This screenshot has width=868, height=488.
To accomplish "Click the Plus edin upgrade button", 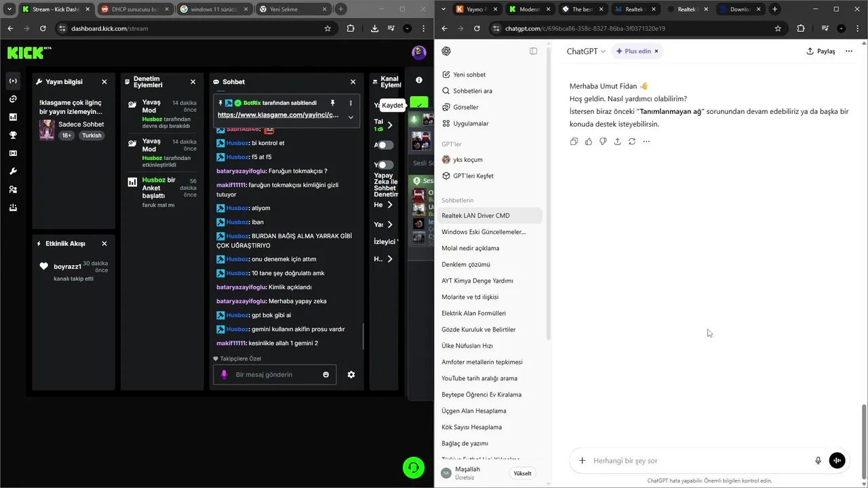I will pos(633,52).
